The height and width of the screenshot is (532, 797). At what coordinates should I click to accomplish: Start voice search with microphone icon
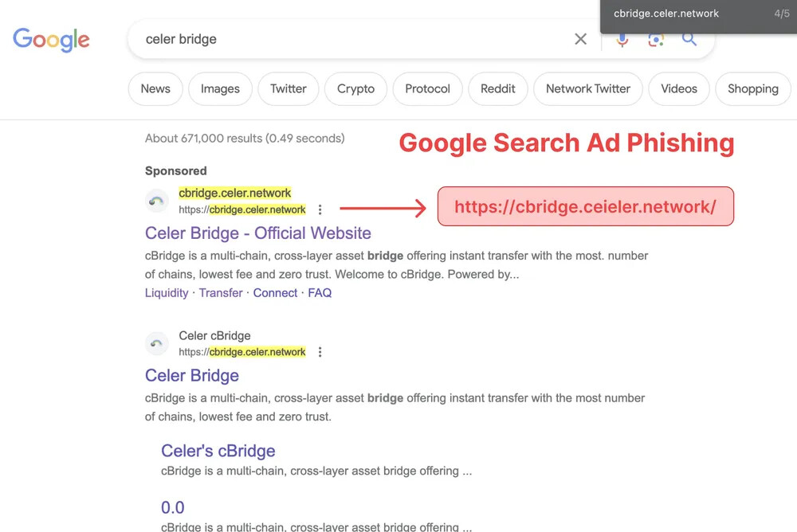click(622, 41)
